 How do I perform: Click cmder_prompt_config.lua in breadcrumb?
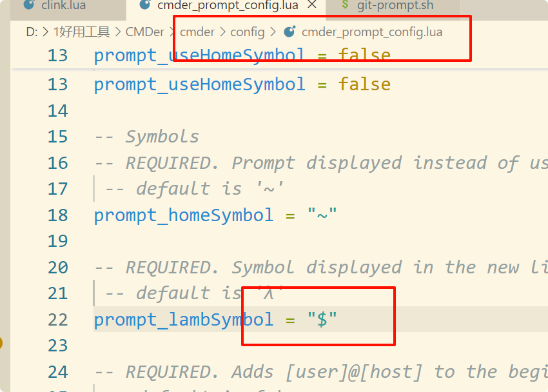pos(372,32)
